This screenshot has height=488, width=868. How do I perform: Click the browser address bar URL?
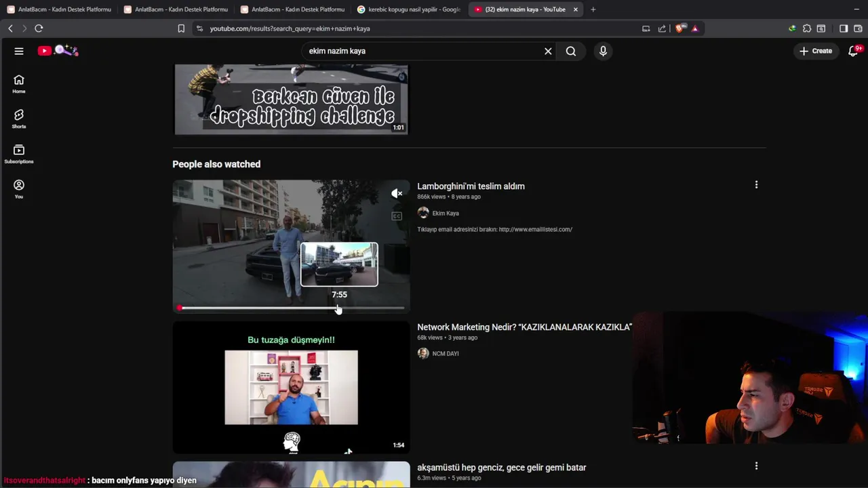[290, 28]
